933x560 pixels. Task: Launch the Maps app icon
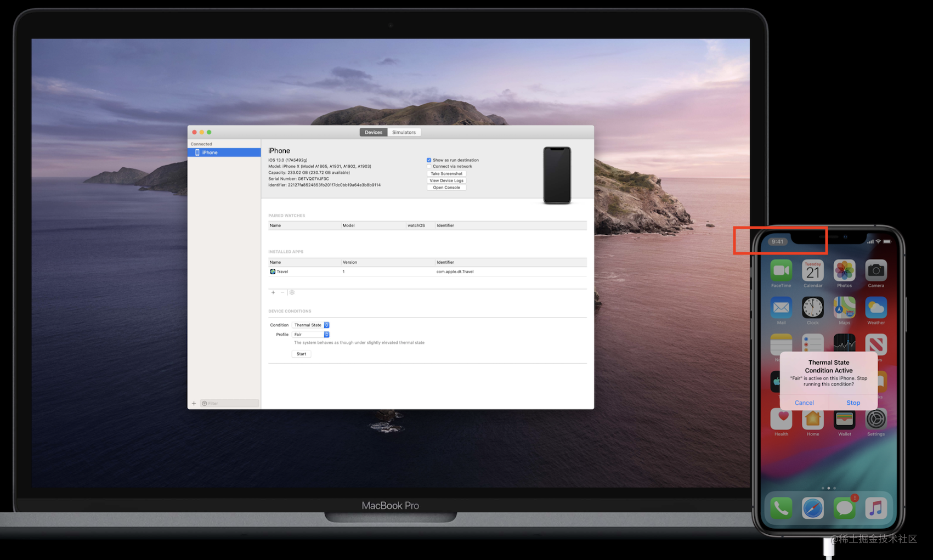(x=844, y=308)
